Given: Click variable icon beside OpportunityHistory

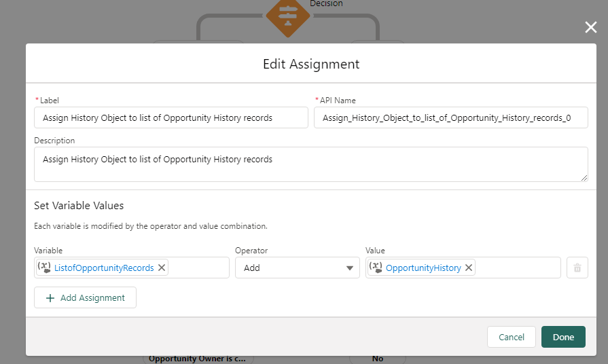Looking at the screenshot, I should pyautogui.click(x=376, y=268).
